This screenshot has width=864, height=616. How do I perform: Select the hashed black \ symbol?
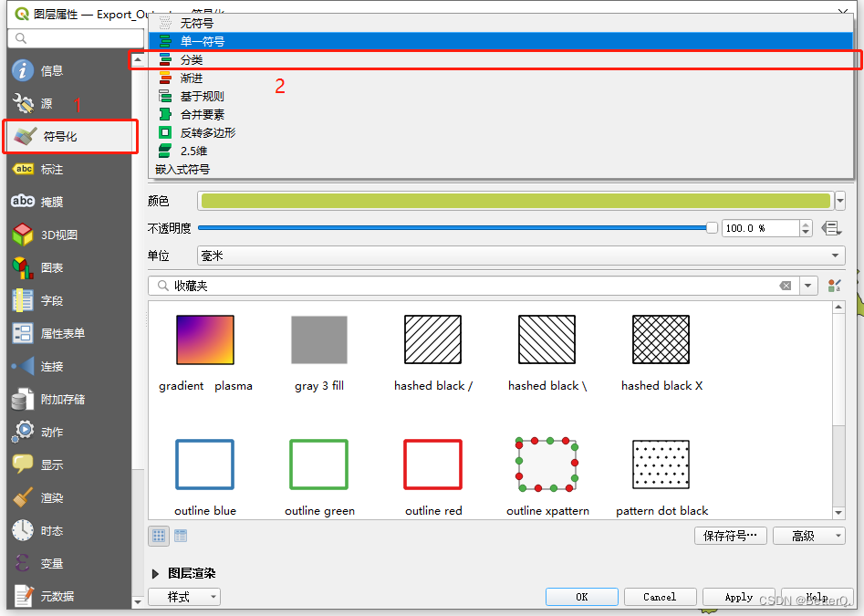point(547,352)
